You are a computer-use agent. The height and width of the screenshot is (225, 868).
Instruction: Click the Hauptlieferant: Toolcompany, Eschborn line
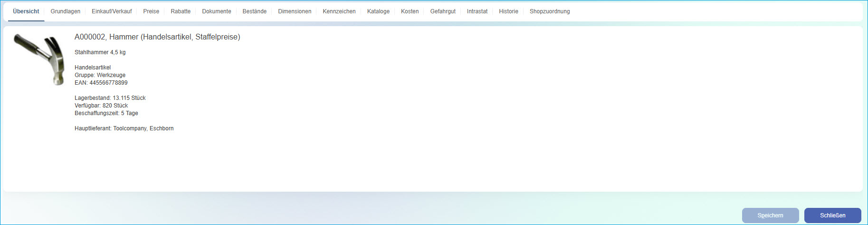(124, 128)
